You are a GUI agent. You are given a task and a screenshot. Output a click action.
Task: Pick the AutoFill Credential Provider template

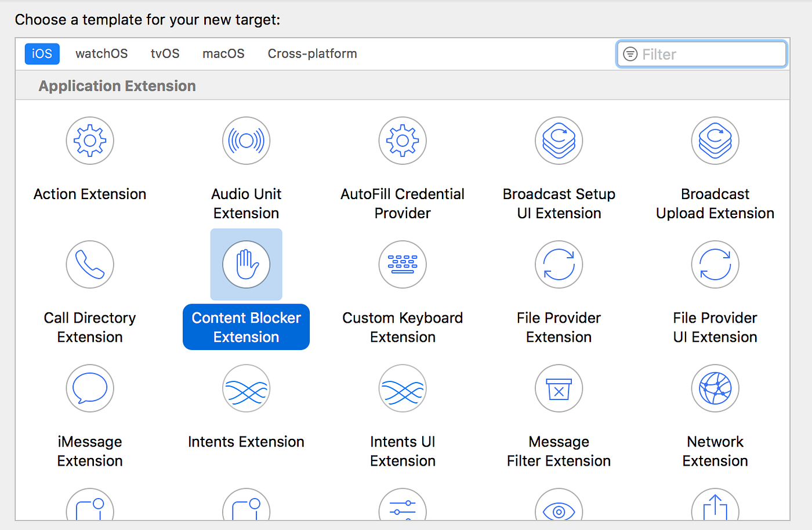403,140
